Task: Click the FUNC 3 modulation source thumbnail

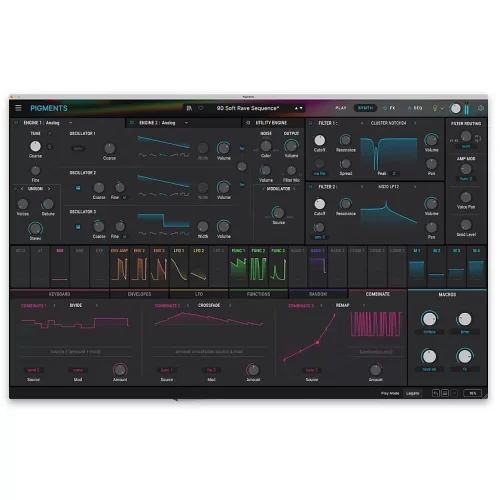Action: [x=278, y=266]
